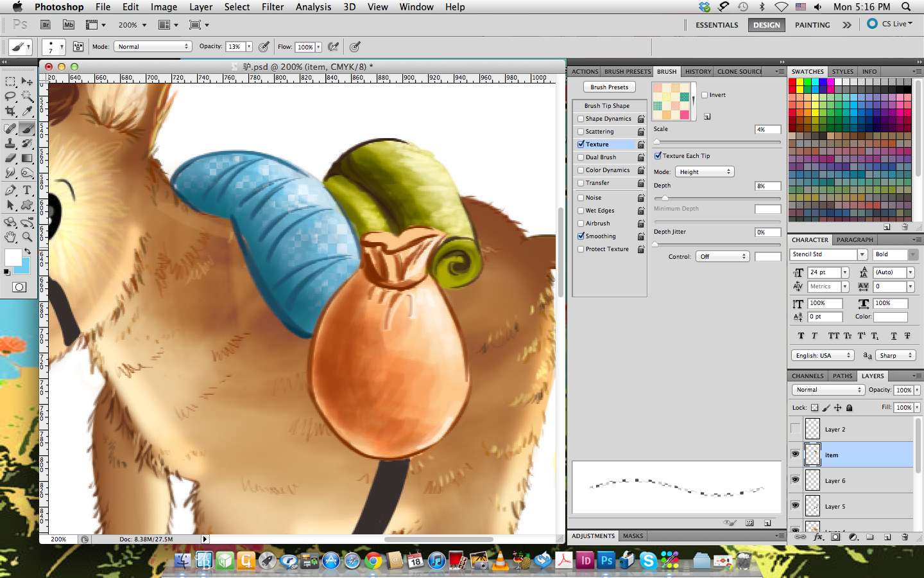
Task: Delete layer using trash icon
Action: pos(905,537)
